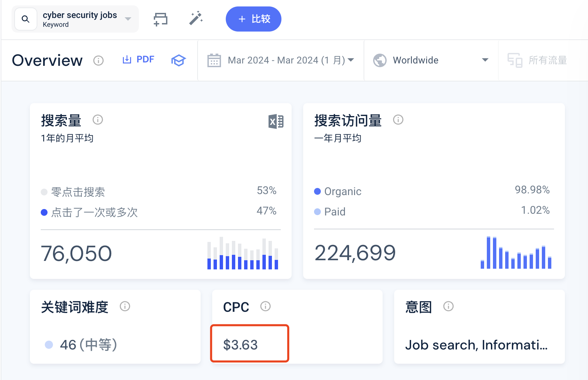Click the add-to-list icon beside keyword
The height and width of the screenshot is (380, 588).
(161, 19)
